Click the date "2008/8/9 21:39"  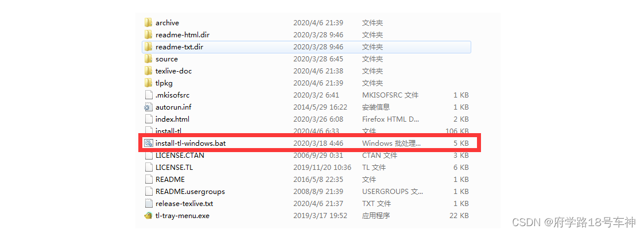[319, 192]
